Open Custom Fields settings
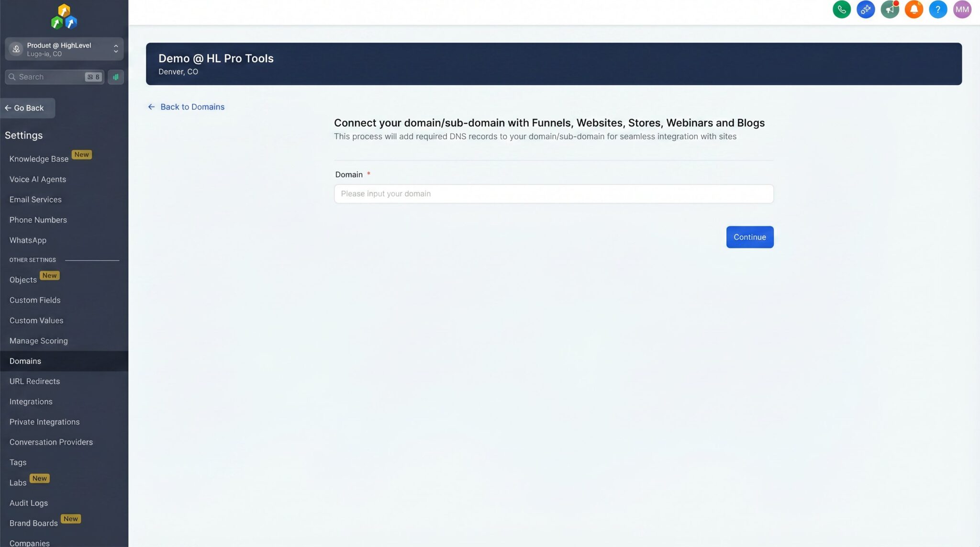The width and height of the screenshot is (980, 547). pyautogui.click(x=35, y=300)
